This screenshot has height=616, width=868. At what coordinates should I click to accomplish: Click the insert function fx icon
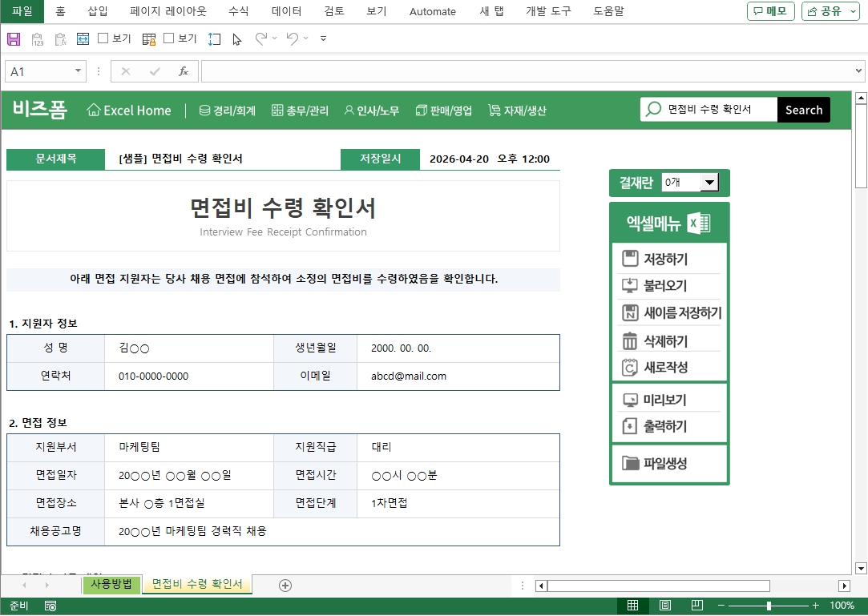tap(184, 71)
